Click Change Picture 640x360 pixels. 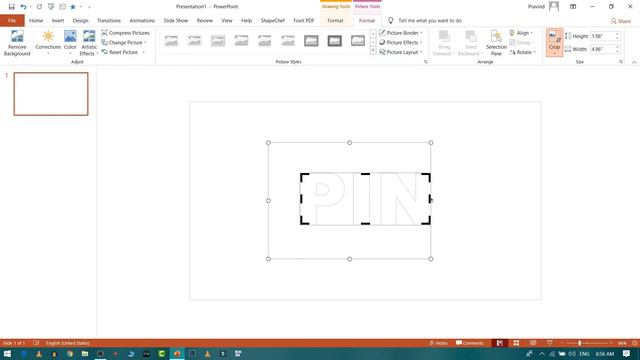point(124,42)
